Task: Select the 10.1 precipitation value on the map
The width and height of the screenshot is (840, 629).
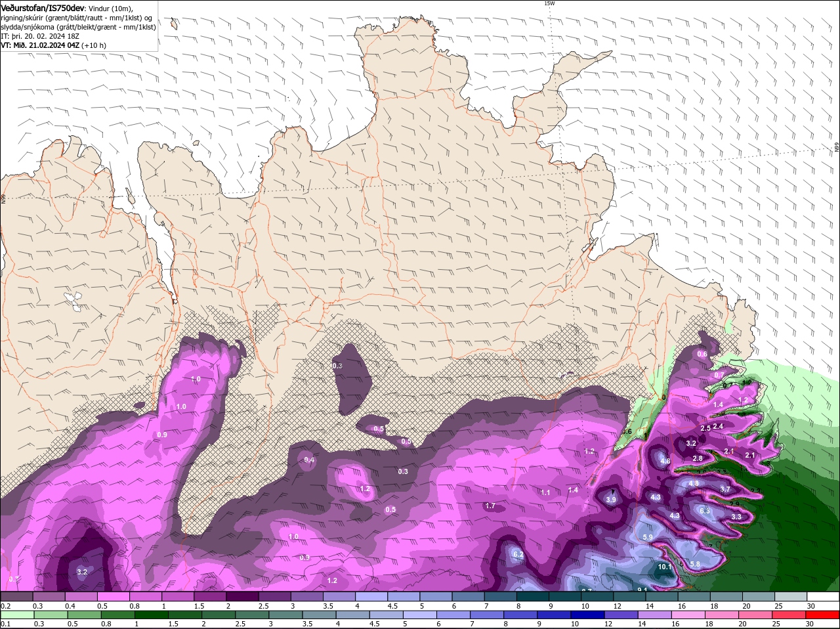Action: tap(664, 567)
